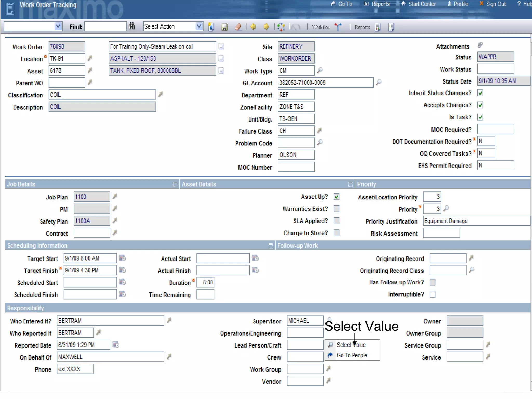Collapse the Job Details section
Image resolution: width=532 pixels, height=399 pixels.
[x=175, y=184]
